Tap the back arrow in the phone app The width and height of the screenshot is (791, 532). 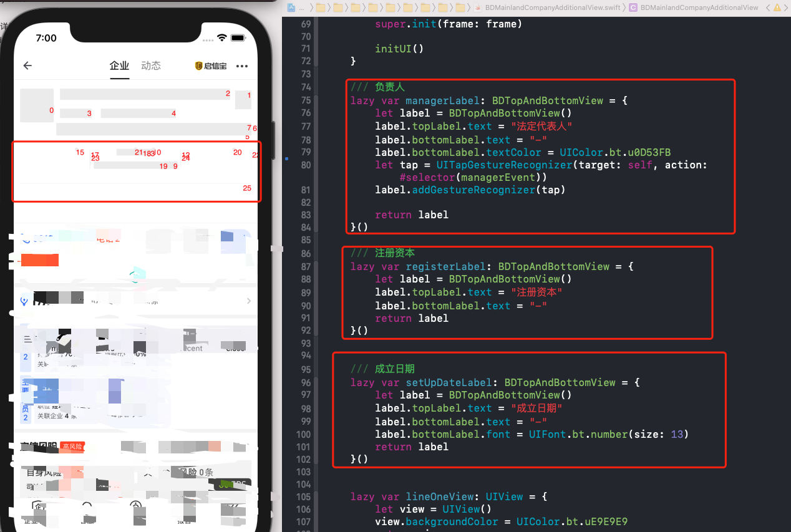coord(27,65)
